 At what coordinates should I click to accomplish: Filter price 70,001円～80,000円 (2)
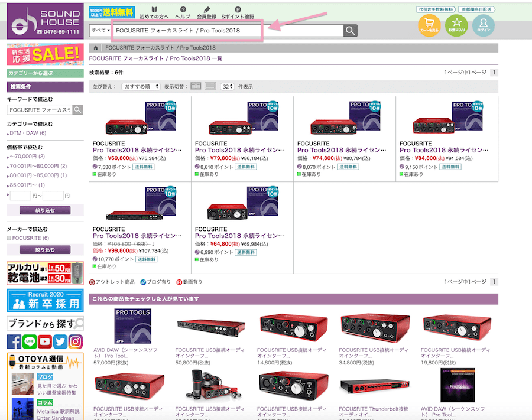[x=38, y=166]
